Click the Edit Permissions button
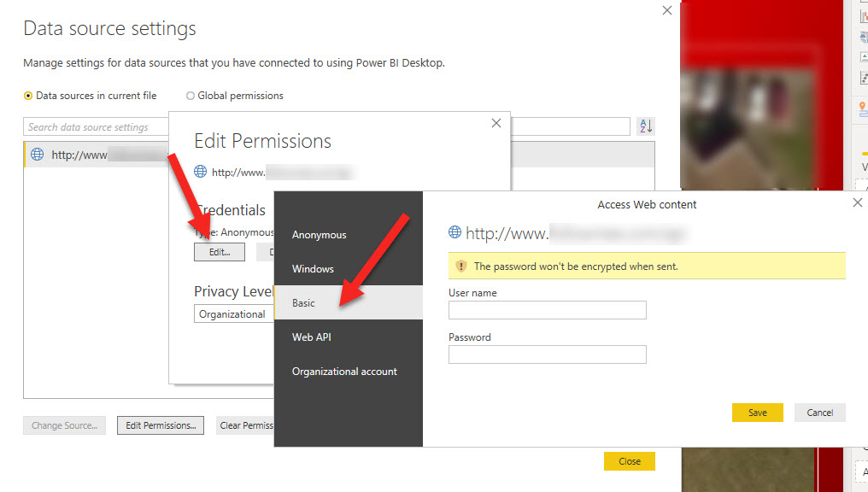This screenshot has height=492, width=868. coord(161,425)
